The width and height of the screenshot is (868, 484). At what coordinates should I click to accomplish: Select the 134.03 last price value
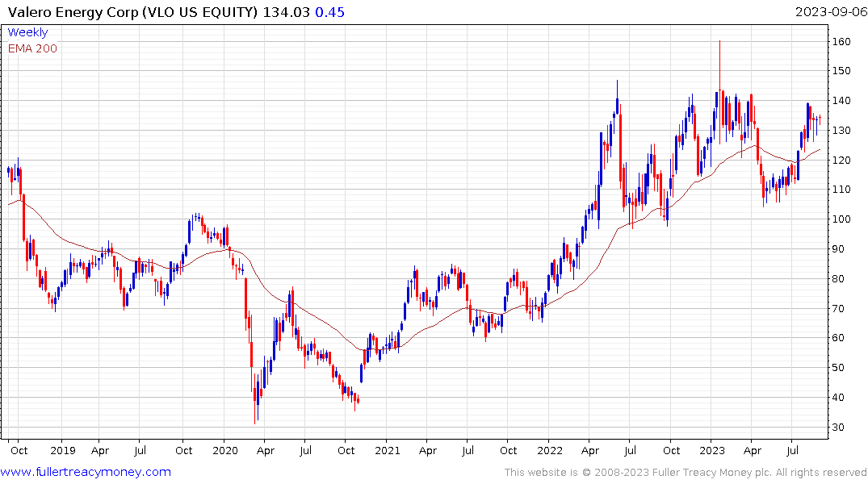[286, 12]
